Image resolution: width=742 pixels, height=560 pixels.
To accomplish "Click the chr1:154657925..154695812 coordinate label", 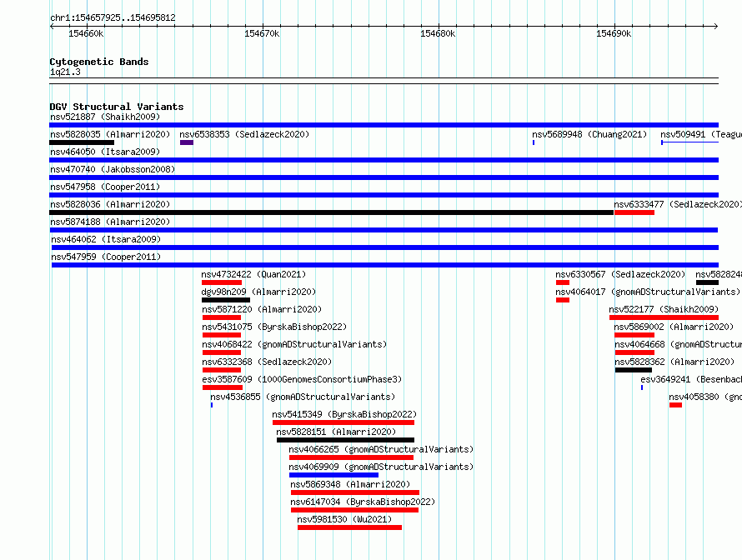I will pyautogui.click(x=113, y=17).
